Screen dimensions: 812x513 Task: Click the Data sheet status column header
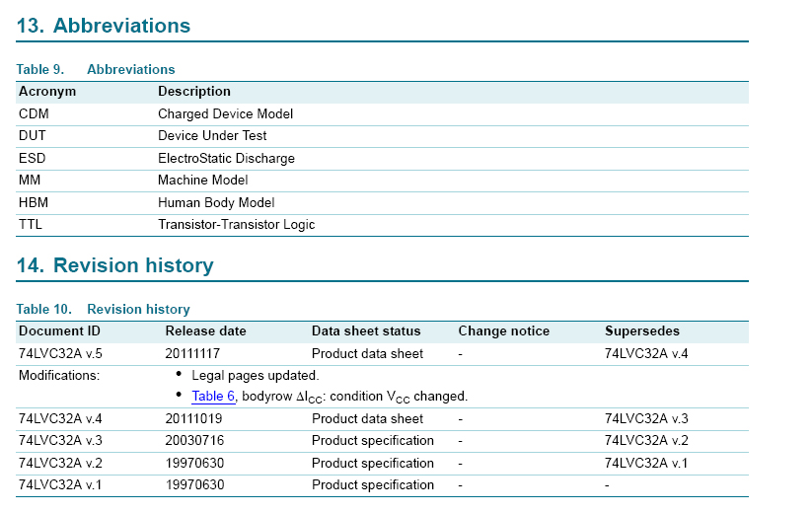tap(366, 331)
